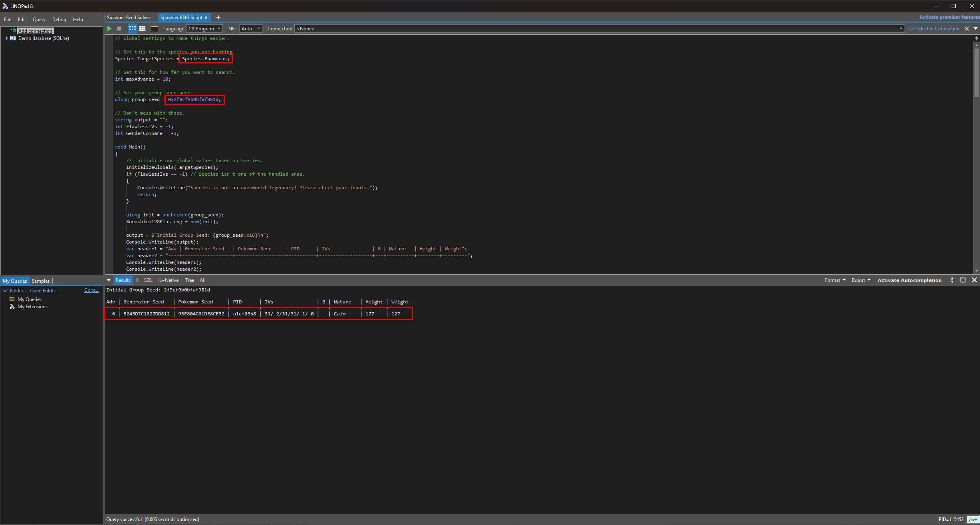Open the .NET Auto version dropdown
The height and width of the screenshot is (525, 980).
click(x=251, y=29)
